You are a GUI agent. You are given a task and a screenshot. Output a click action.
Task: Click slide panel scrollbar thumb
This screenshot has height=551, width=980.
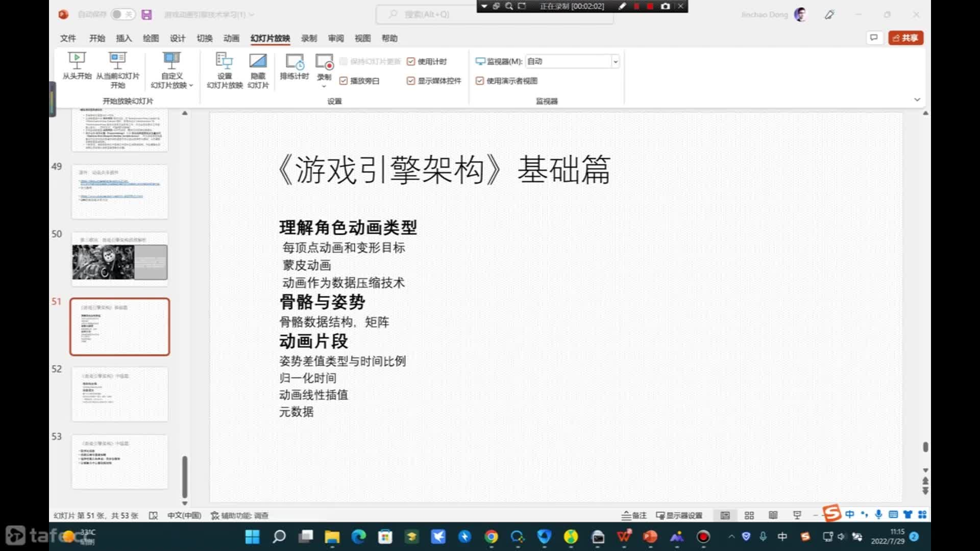click(x=185, y=477)
